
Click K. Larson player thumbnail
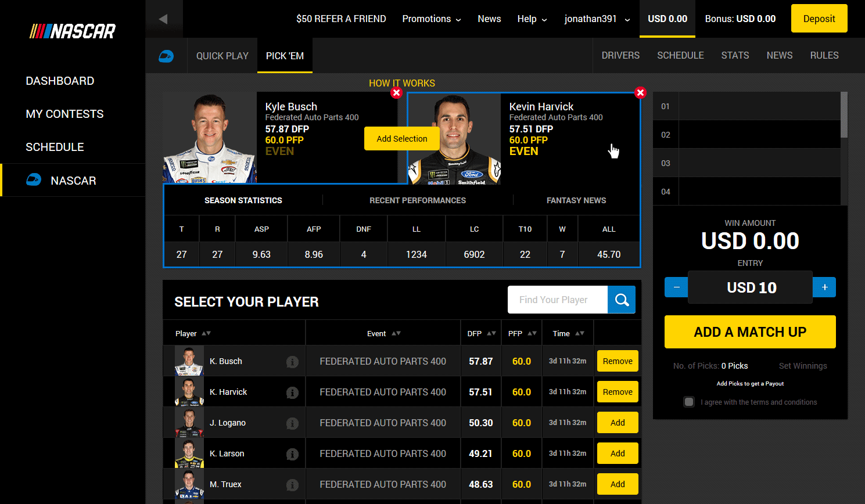pos(189,453)
